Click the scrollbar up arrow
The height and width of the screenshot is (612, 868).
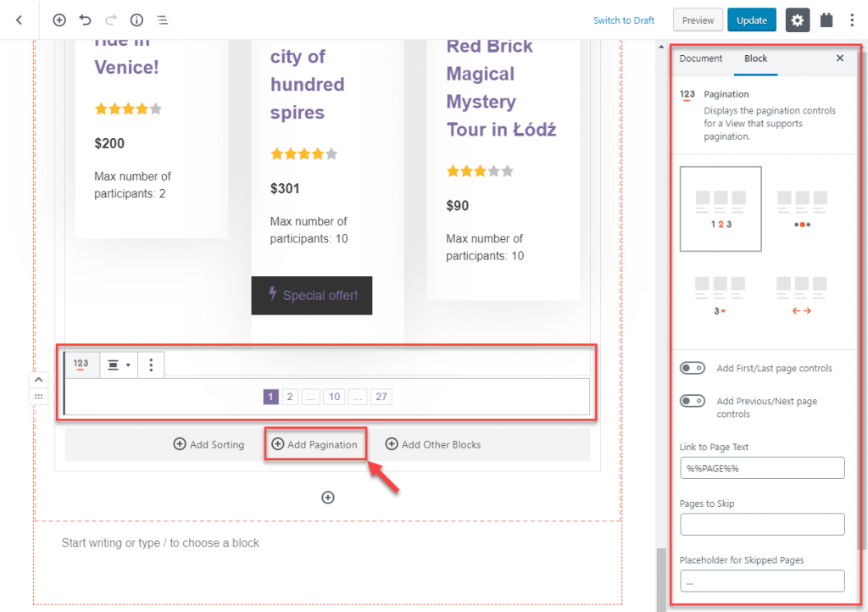point(661,47)
